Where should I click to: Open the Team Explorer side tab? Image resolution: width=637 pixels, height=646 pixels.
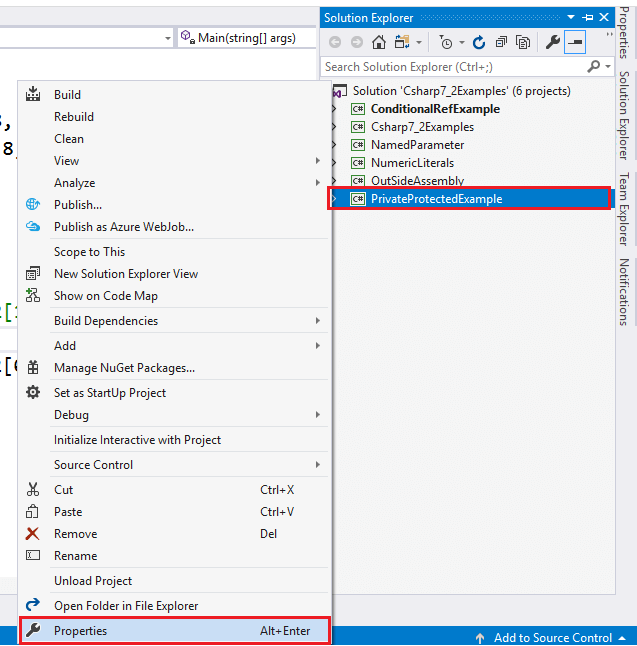(624, 209)
